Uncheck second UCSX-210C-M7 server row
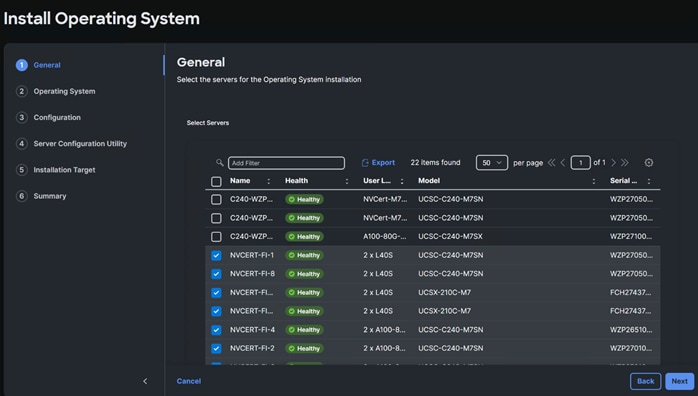The height and width of the screenshot is (396, 698). [216, 311]
